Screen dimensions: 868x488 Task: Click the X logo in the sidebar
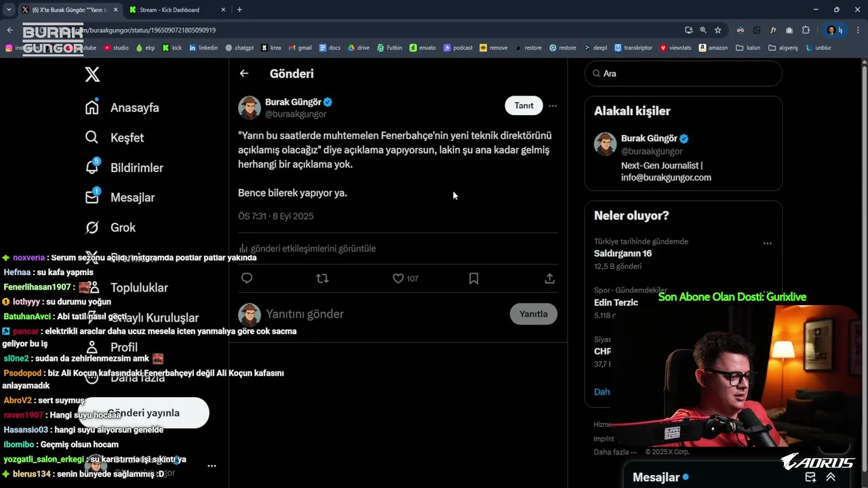point(92,75)
